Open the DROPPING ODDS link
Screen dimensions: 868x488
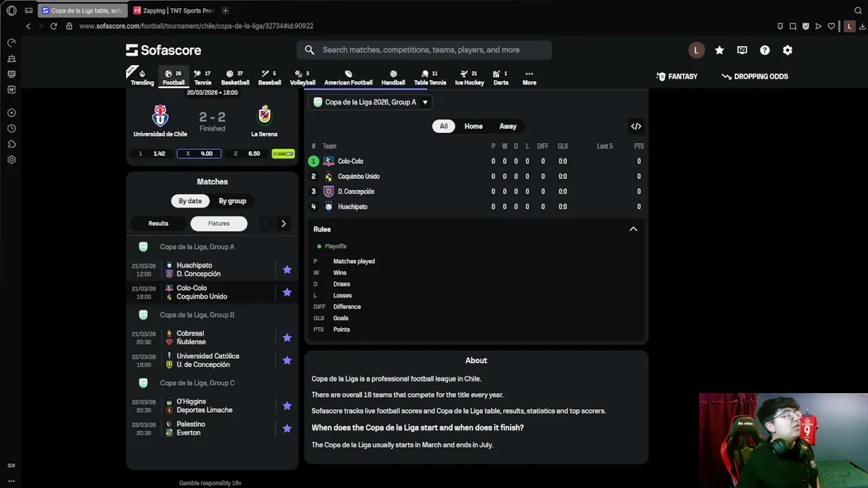coord(755,77)
